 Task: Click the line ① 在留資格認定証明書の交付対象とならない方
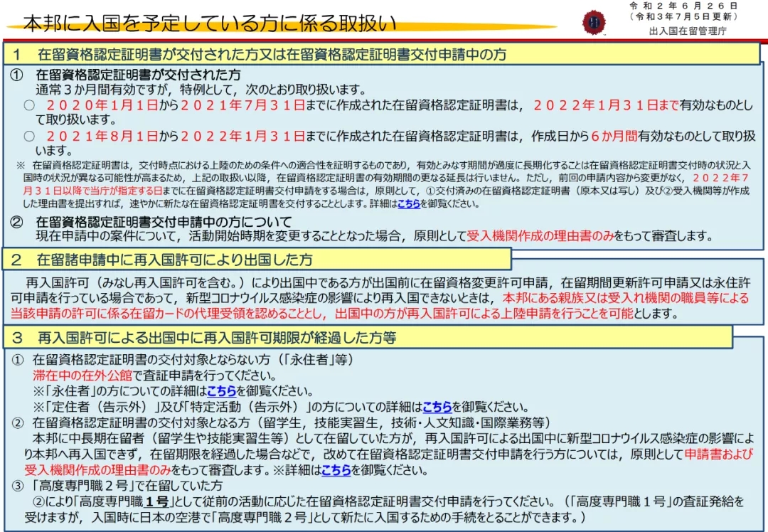click(x=183, y=360)
